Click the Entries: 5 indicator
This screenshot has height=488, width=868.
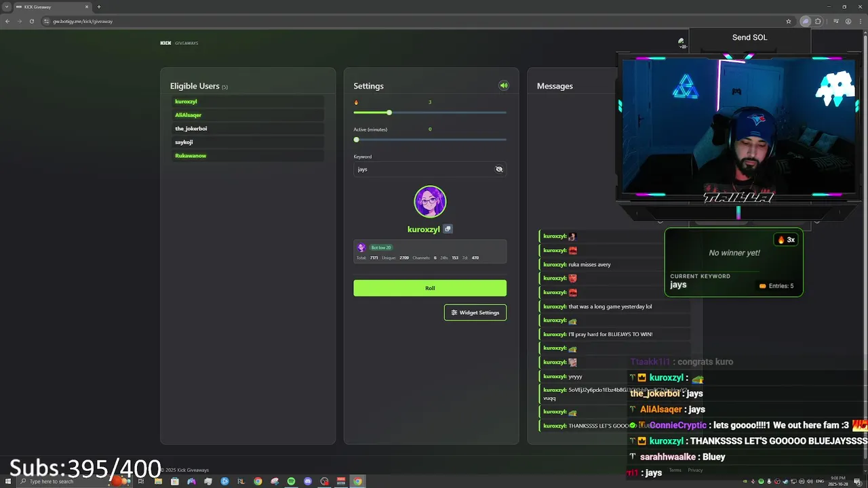pos(776,286)
